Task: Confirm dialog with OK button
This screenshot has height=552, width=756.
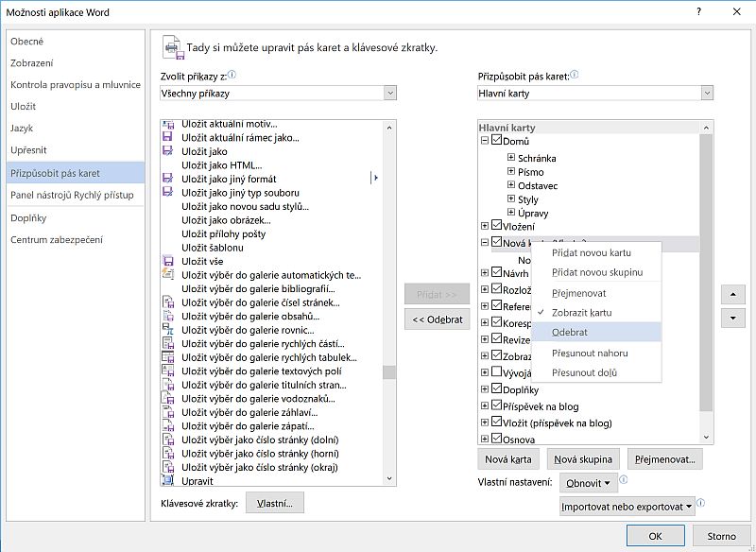Action: coord(655,536)
